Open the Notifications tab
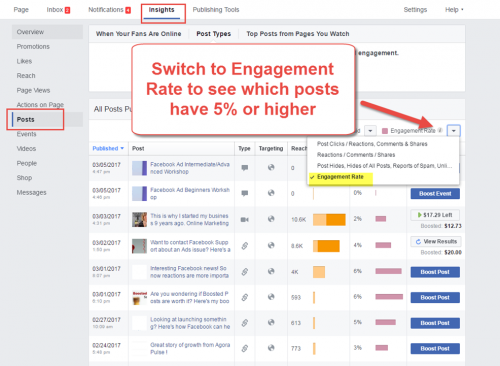 [106, 10]
